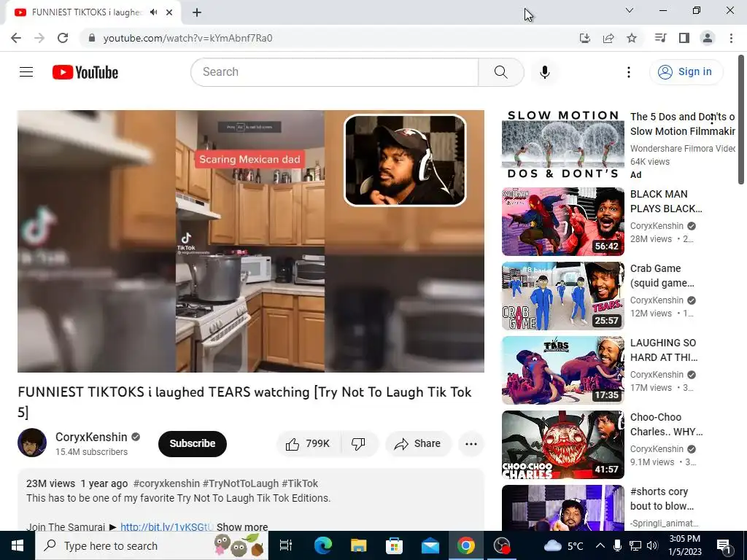Open the Slow Motion Dos & Don'ts thumbnail

(562, 144)
